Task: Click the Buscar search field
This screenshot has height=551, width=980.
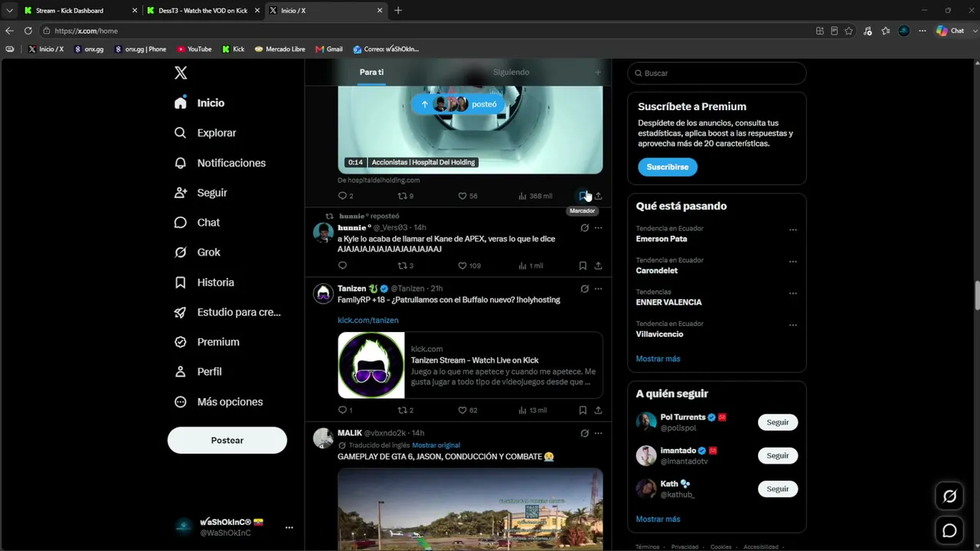Action: pyautogui.click(x=717, y=73)
